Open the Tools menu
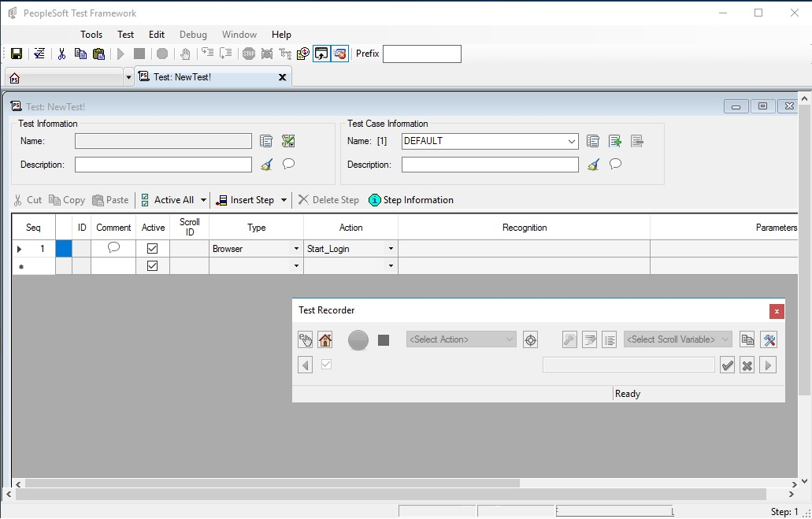The image size is (812, 519). coord(91,35)
